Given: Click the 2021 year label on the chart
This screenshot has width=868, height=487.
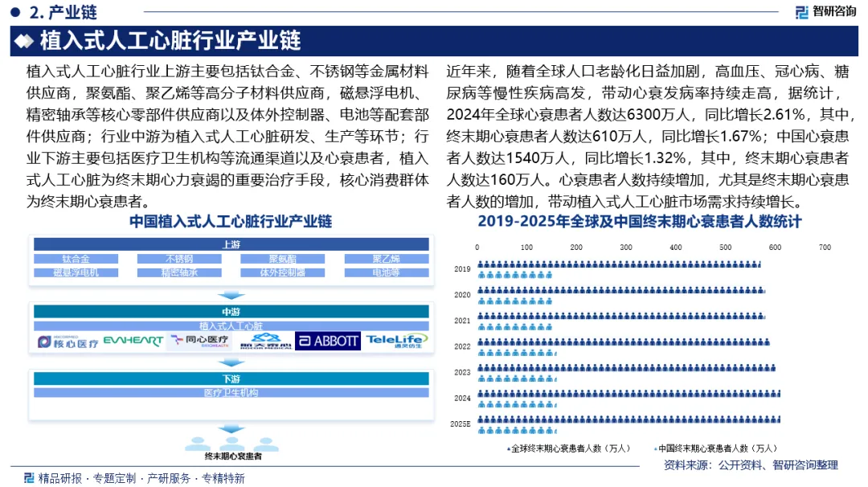Looking at the screenshot, I should click(x=462, y=321).
